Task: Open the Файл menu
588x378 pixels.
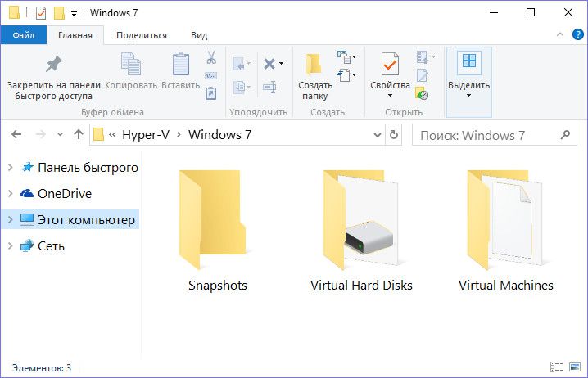Action: tap(23, 35)
